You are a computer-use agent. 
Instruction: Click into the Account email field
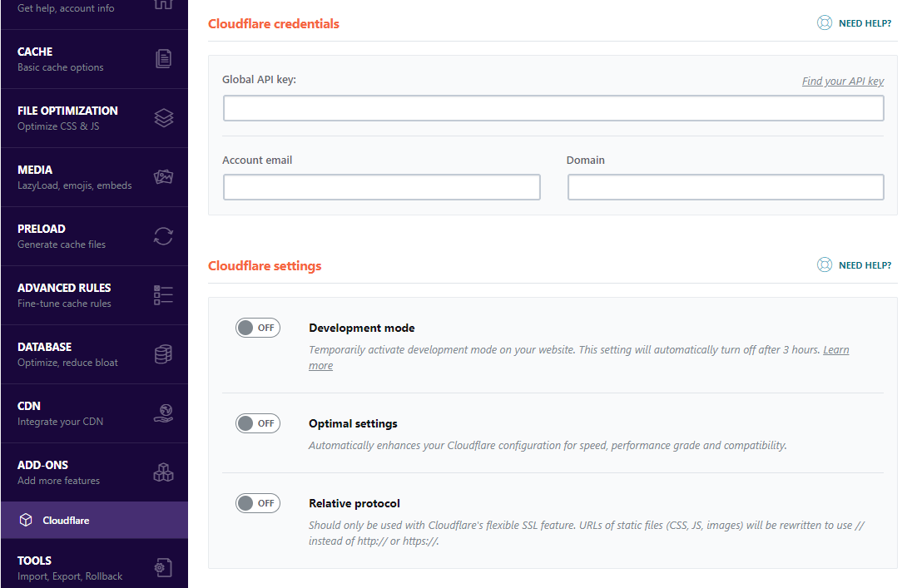(381, 187)
